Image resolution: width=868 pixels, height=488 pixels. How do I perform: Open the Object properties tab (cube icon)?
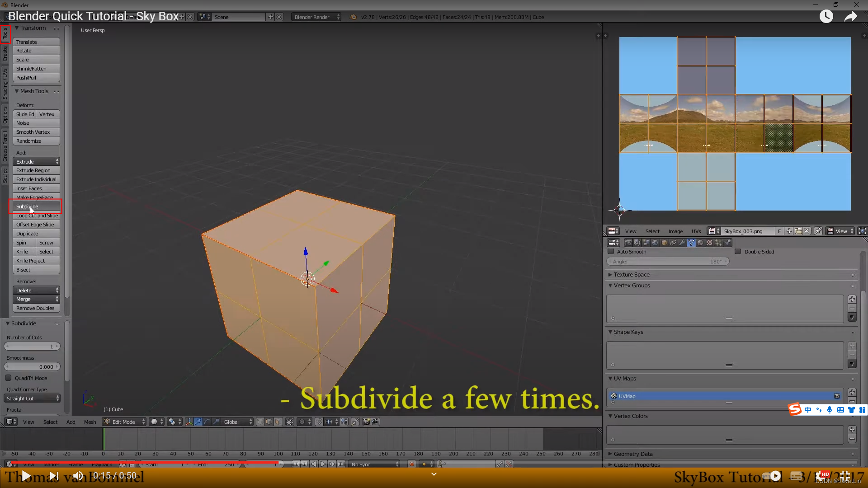click(x=664, y=243)
